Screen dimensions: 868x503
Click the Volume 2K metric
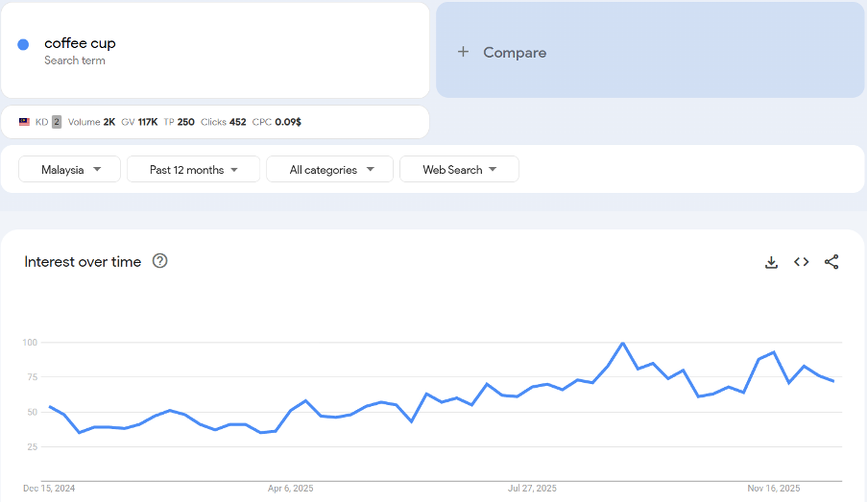[x=91, y=122]
